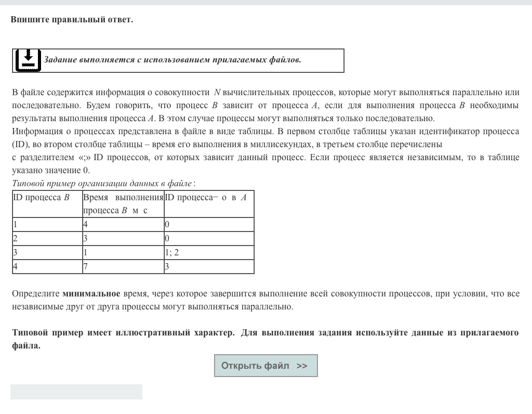The height and width of the screenshot is (414, 532).
Task: Click the execution time cell with value 4
Action: tap(123, 225)
